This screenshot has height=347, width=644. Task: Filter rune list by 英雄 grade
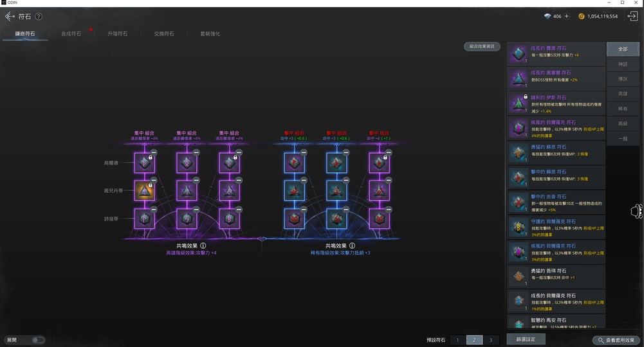pyautogui.click(x=623, y=94)
